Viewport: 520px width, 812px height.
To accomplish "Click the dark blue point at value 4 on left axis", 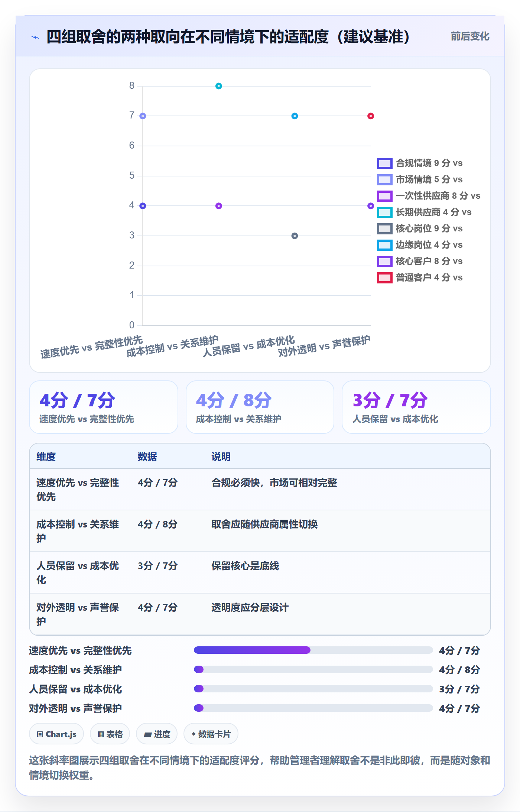I will [143, 206].
